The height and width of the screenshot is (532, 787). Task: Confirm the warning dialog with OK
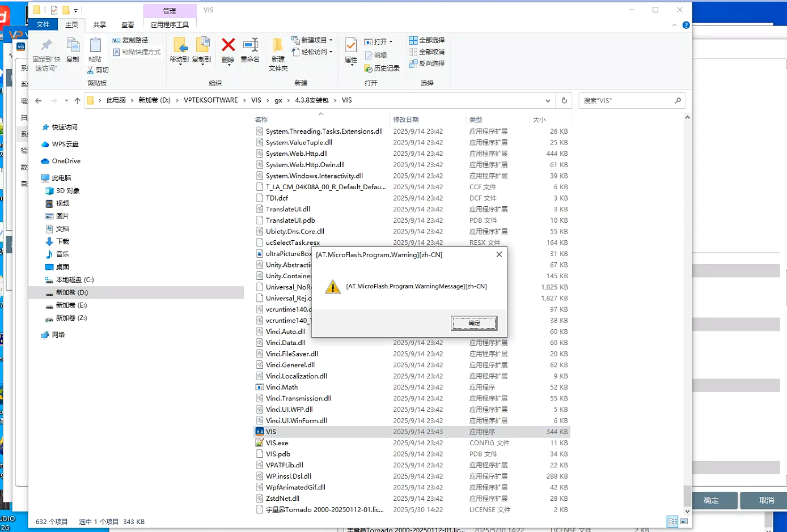(x=474, y=323)
